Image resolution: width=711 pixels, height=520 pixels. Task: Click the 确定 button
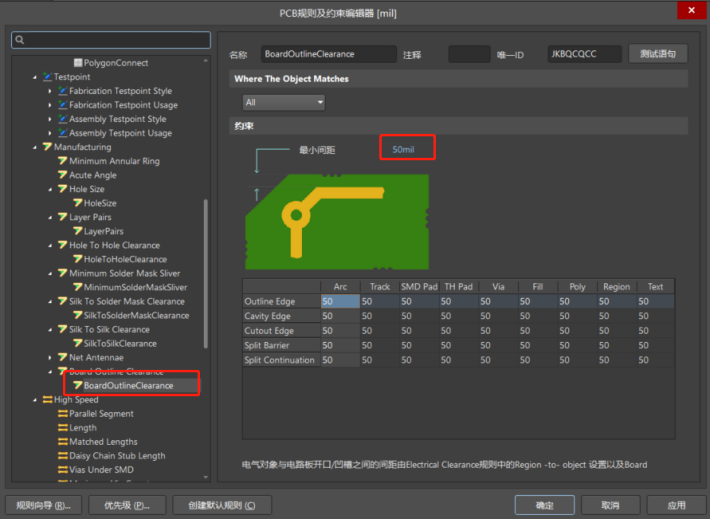point(544,505)
